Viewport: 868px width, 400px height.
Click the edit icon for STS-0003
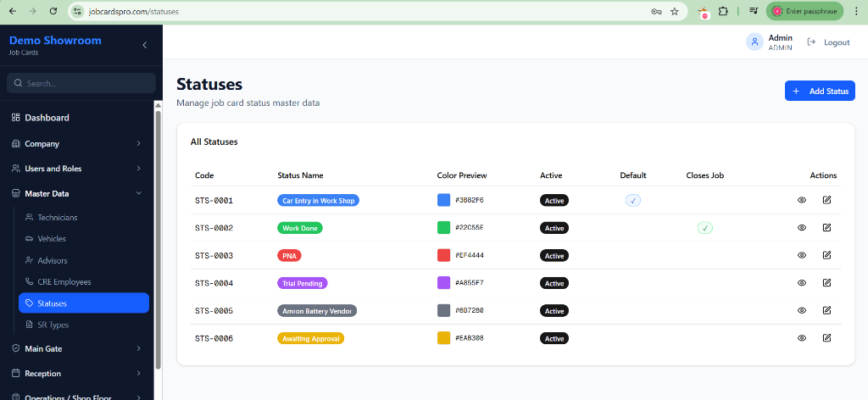pyautogui.click(x=826, y=255)
